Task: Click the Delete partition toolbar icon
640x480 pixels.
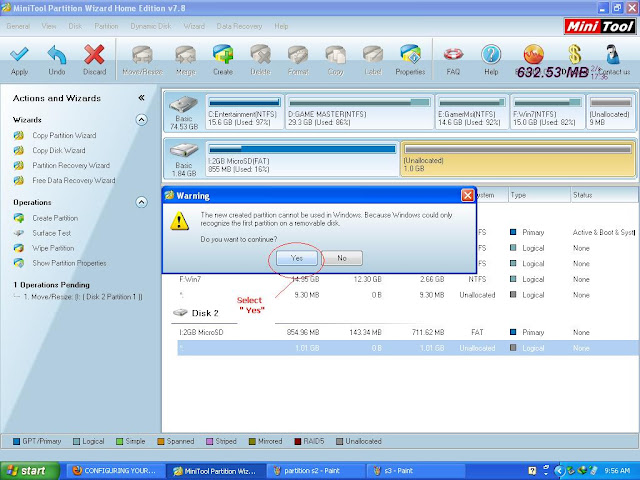Action: (260, 55)
